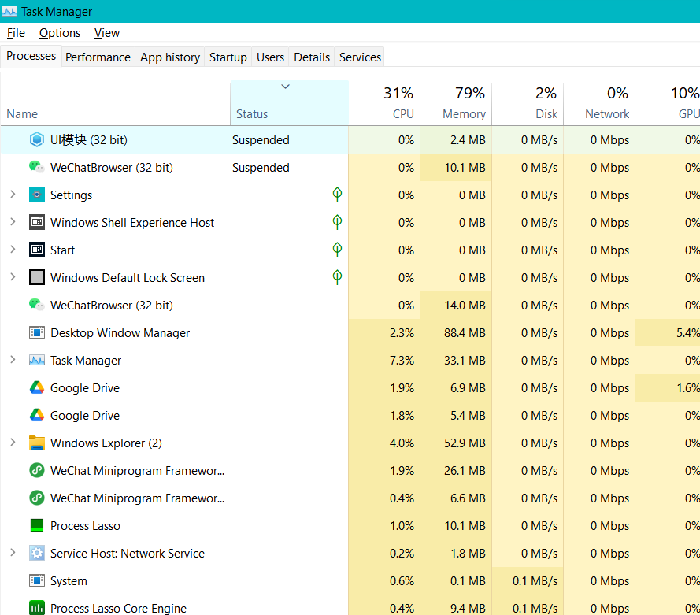
Task: Click the Windows Shell Experience Host icon
Action: (x=36, y=222)
